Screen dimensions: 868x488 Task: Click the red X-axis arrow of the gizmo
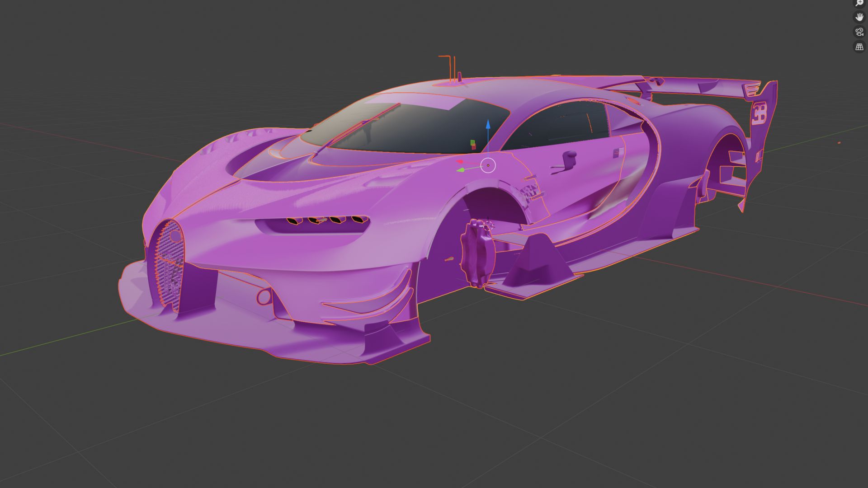point(460,161)
